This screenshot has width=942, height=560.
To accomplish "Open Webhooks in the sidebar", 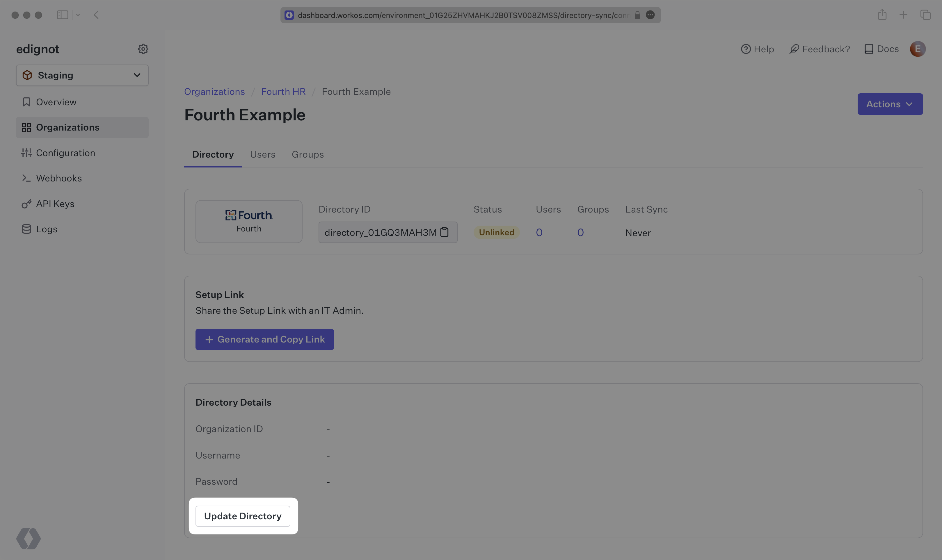I will pos(58,178).
